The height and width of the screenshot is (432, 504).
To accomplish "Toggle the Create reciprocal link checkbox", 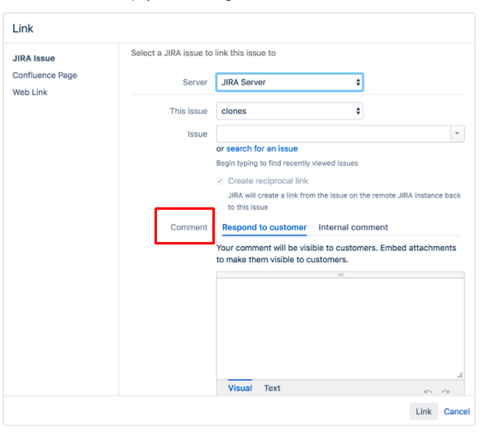I will click(x=220, y=181).
